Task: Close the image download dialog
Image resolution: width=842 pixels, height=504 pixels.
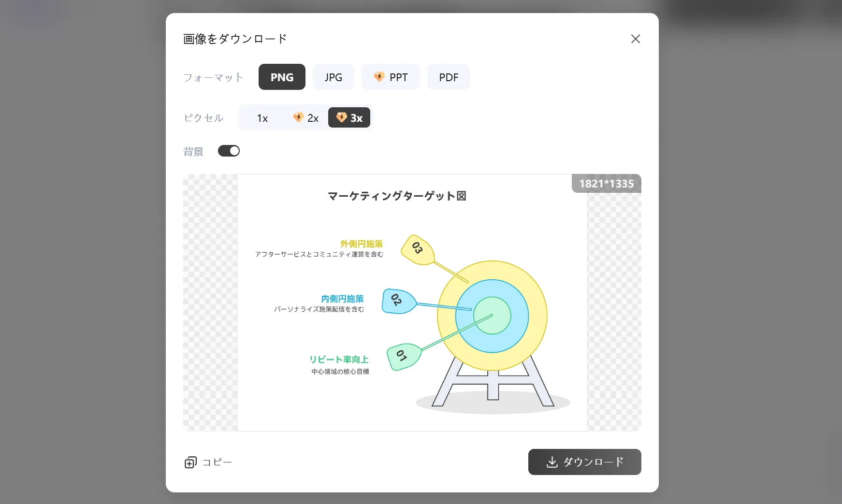Action: click(x=636, y=39)
